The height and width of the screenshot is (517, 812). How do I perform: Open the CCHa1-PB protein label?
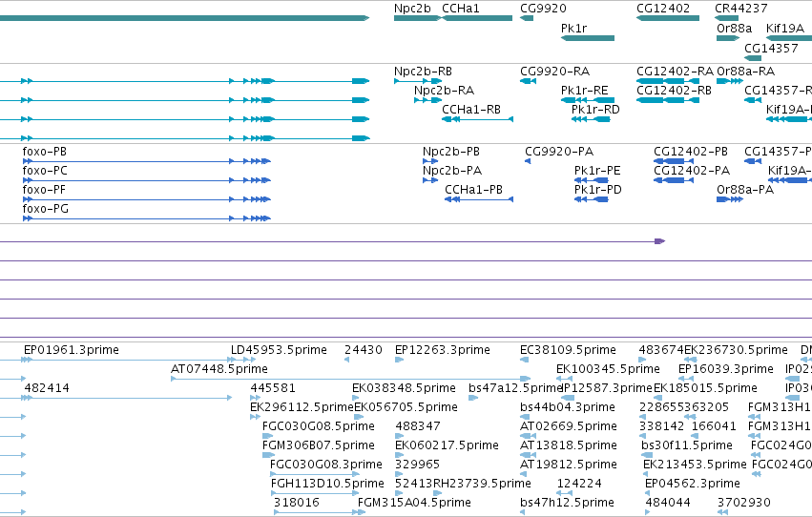pyautogui.click(x=474, y=190)
